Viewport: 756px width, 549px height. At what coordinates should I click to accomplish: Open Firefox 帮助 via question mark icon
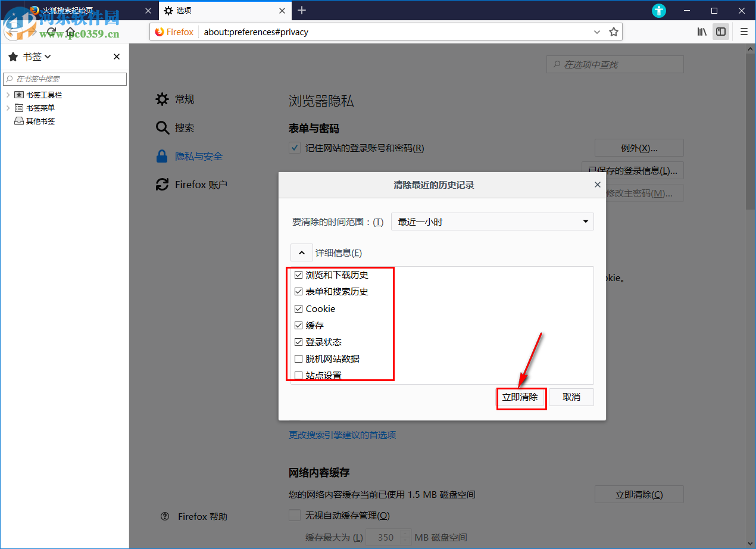click(165, 516)
